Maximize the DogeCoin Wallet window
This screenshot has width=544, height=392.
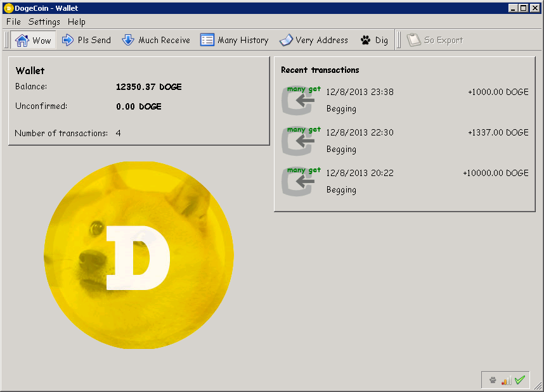click(524, 8)
